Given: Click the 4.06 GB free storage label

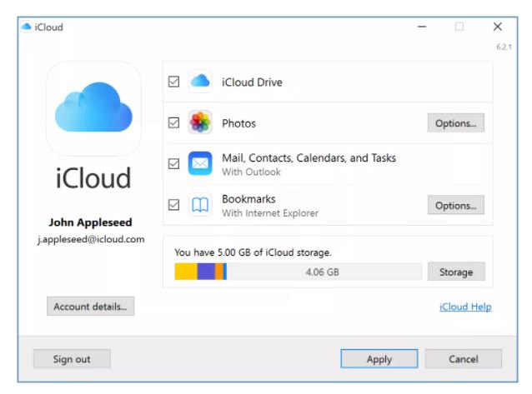Looking at the screenshot, I should tap(322, 272).
